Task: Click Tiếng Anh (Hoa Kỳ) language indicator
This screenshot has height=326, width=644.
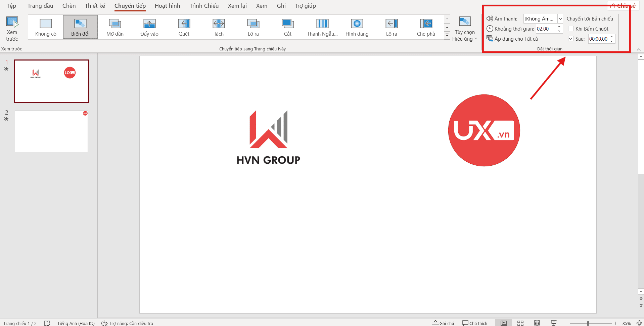Action: coord(76,323)
